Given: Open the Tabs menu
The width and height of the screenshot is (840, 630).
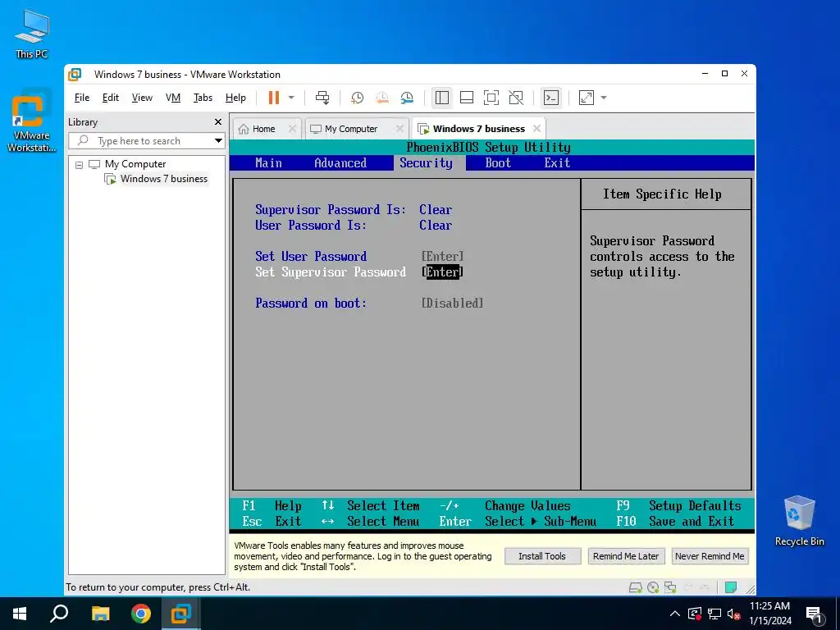Looking at the screenshot, I should point(203,98).
